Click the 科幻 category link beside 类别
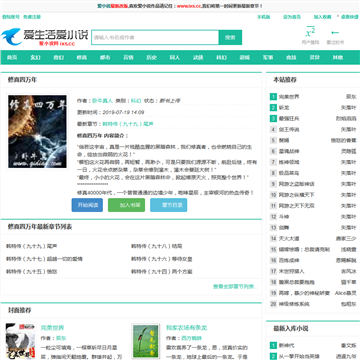 pos(136,101)
